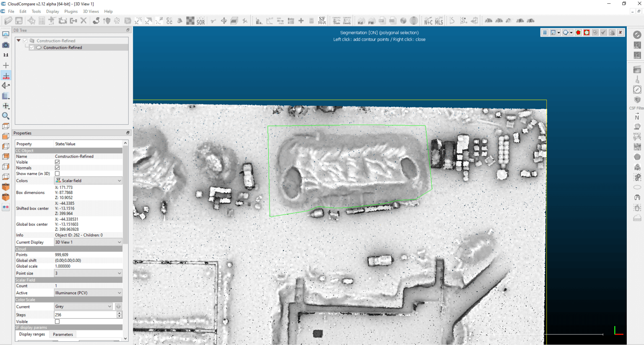Screen dimensions: 644x345
Task: Open the Active scalar field Illuminance dropdown
Action: click(x=88, y=293)
